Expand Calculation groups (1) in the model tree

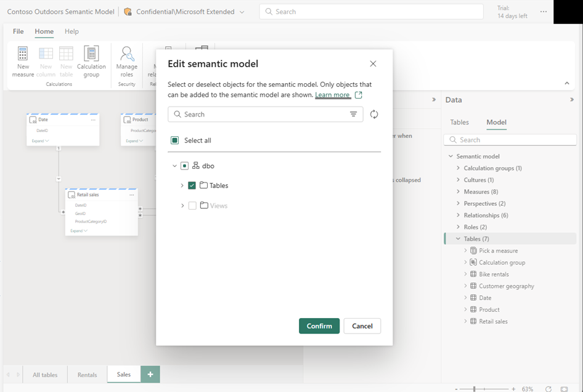[x=458, y=168]
